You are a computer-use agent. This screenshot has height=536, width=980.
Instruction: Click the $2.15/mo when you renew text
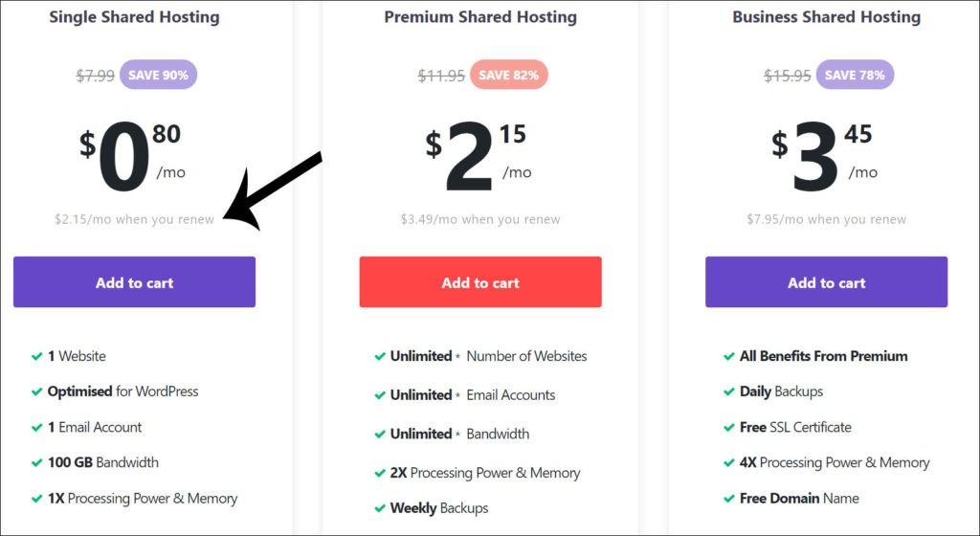[134, 219]
